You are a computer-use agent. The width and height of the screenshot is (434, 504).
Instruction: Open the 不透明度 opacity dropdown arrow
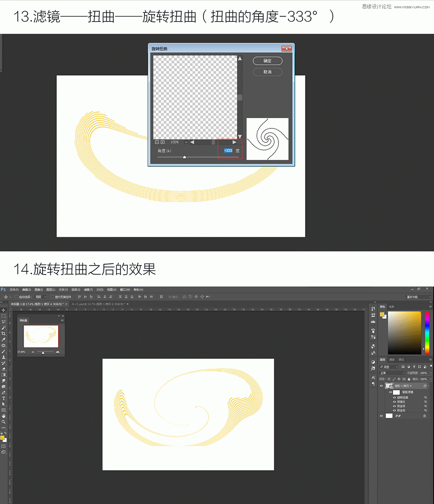pos(431,373)
